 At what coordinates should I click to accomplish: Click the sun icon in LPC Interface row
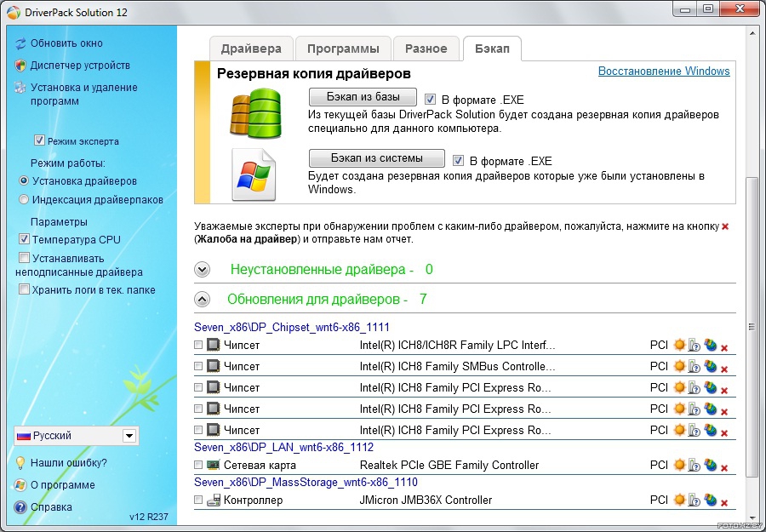(x=679, y=345)
